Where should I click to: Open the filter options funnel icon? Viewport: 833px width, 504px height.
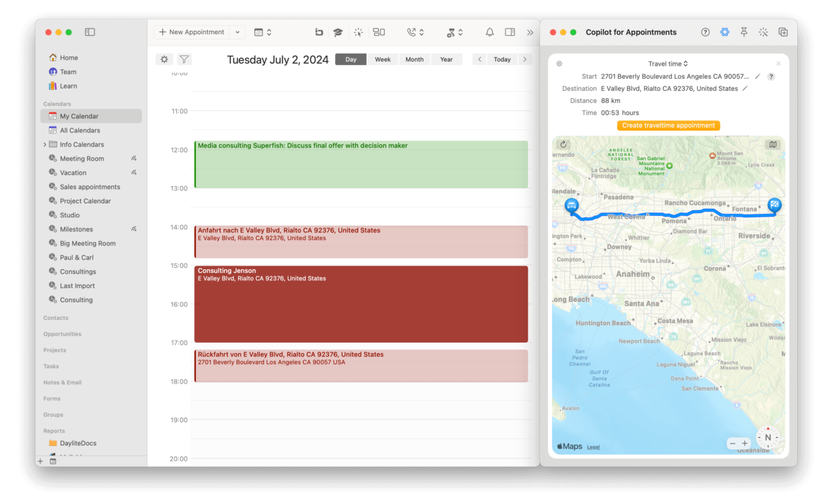(184, 59)
